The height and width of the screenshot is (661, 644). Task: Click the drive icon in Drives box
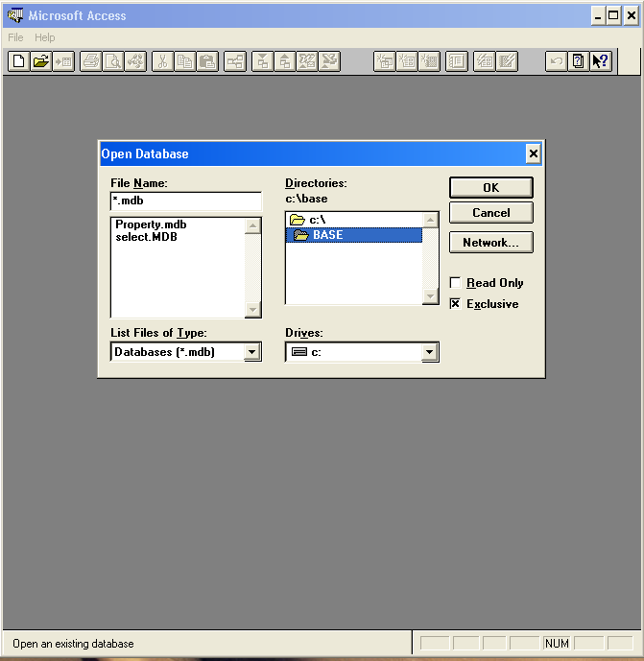click(x=299, y=351)
